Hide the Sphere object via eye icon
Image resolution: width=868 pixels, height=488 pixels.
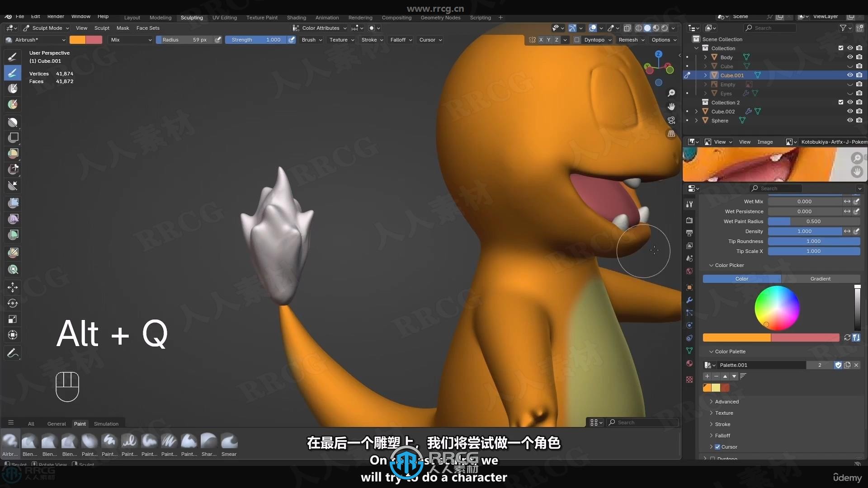pos(850,120)
